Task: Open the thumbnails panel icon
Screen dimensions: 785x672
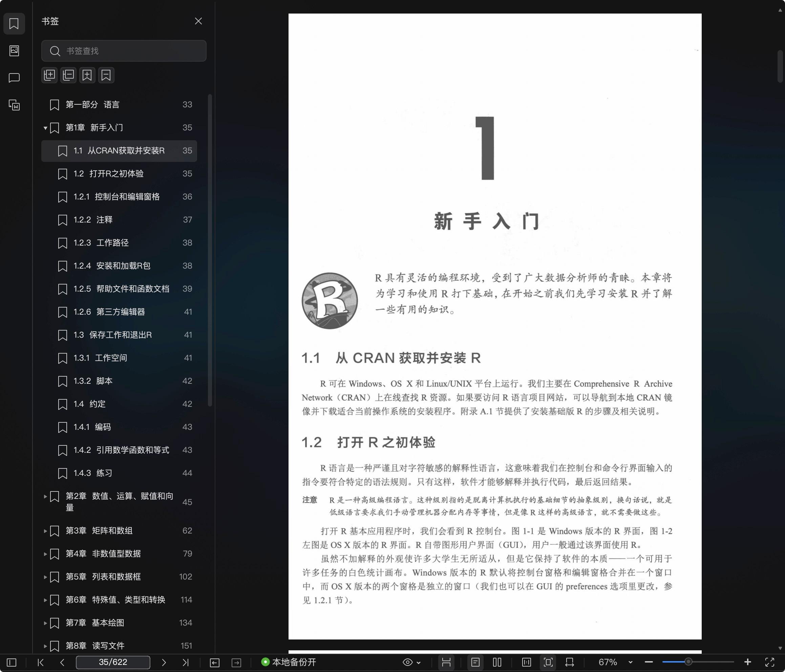Action: click(14, 50)
